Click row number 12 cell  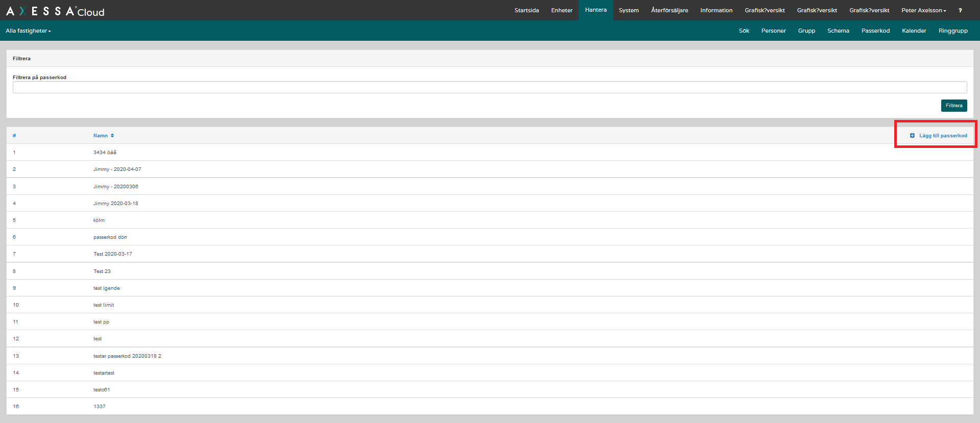16,339
